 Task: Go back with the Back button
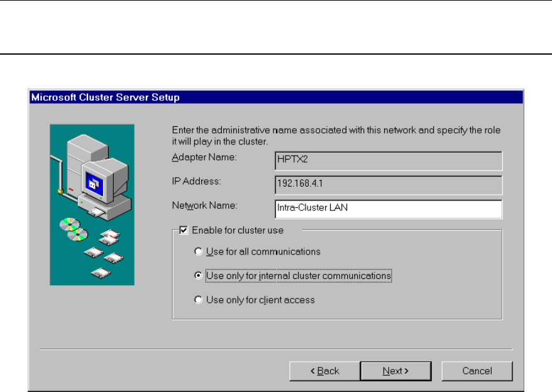click(324, 371)
